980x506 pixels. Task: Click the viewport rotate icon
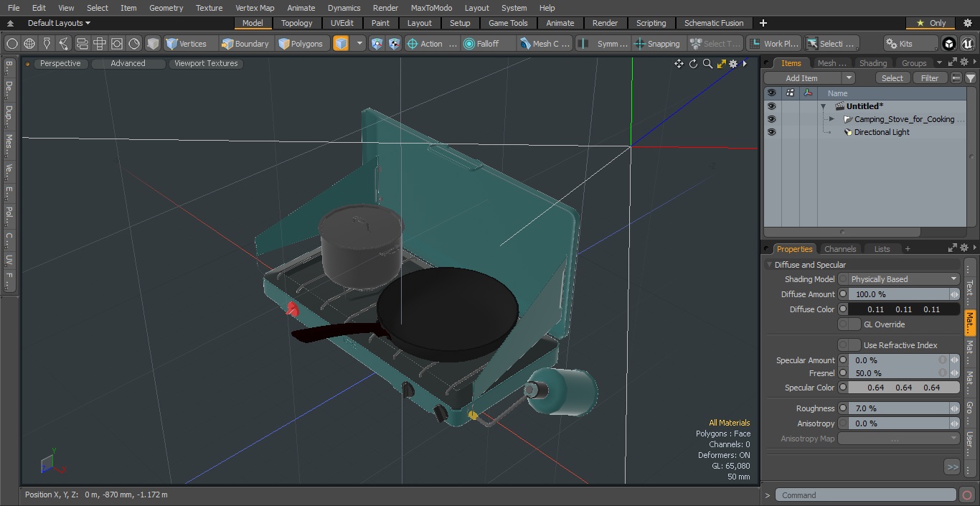point(693,64)
